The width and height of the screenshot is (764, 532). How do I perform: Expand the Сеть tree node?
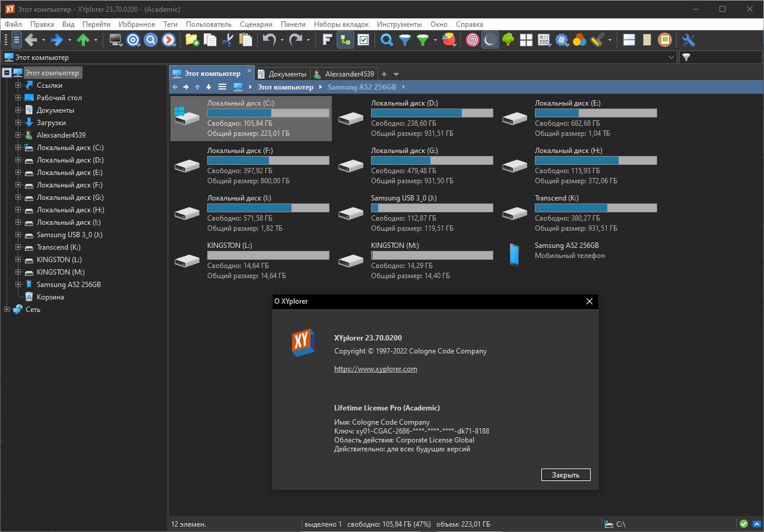[7, 310]
